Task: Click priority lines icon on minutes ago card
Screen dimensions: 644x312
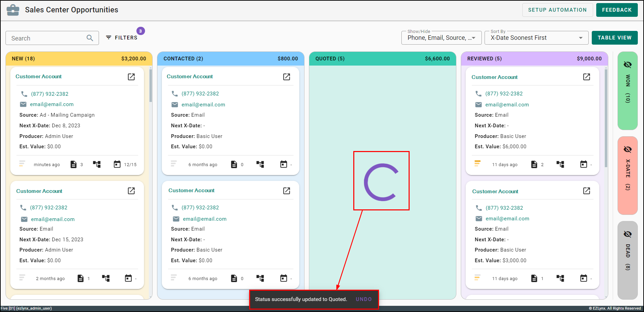Action: (22, 163)
